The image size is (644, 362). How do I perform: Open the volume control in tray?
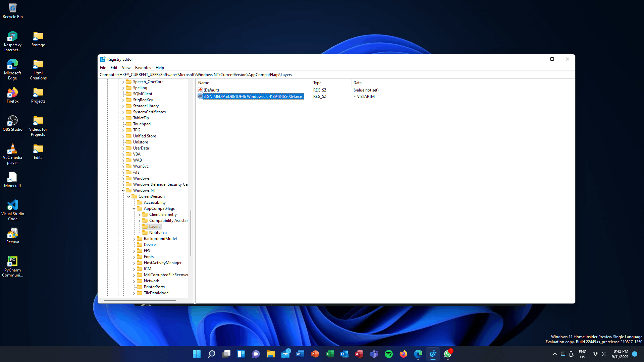tap(603, 354)
